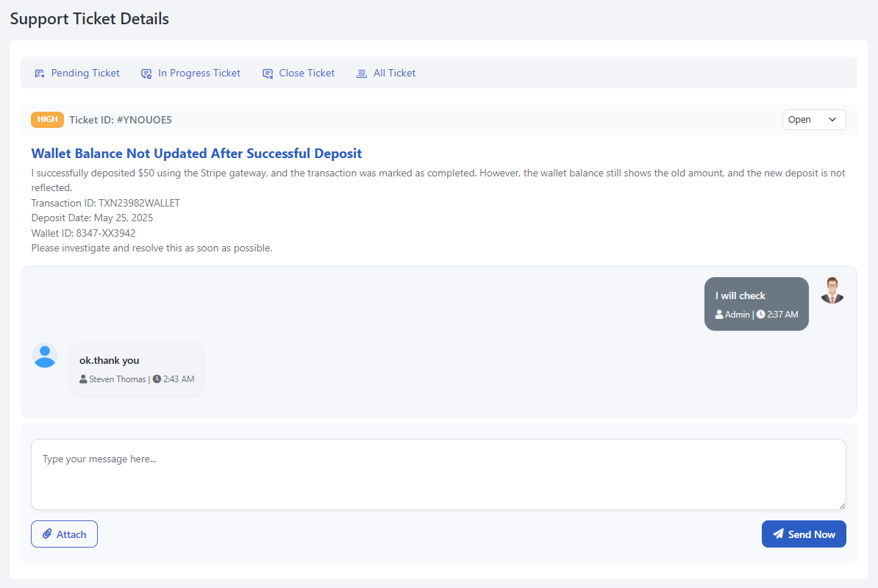Click the Close Ticket icon
This screenshot has height=588, width=878.
click(x=268, y=73)
